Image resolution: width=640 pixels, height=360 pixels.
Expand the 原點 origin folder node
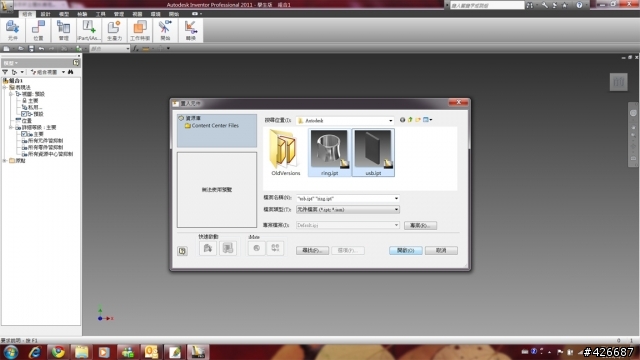[5, 160]
